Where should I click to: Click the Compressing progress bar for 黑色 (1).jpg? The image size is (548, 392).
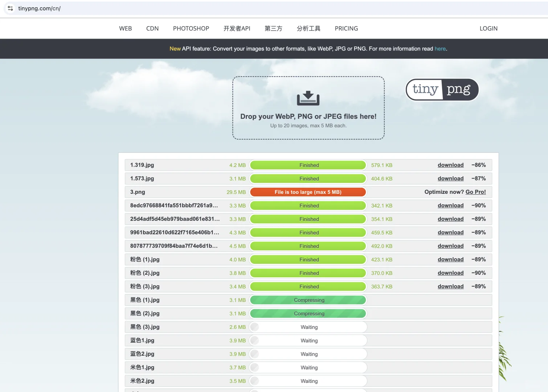pyautogui.click(x=308, y=300)
